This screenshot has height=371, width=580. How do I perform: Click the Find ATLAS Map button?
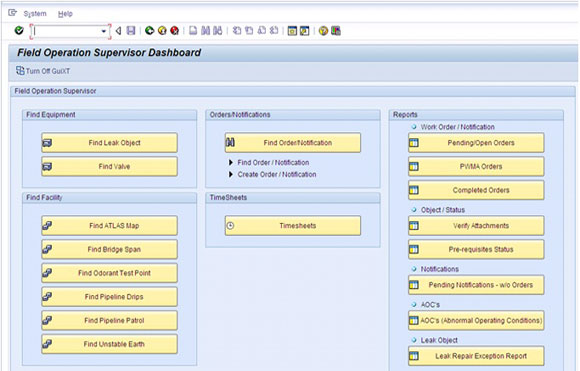tap(109, 226)
